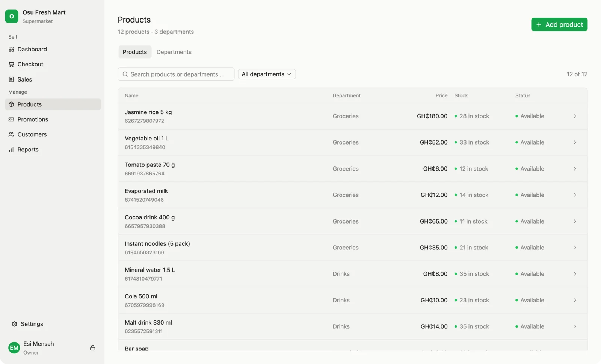601x364 pixels.
Task: Click barcode 6154335349840
Action: pyautogui.click(x=145, y=147)
